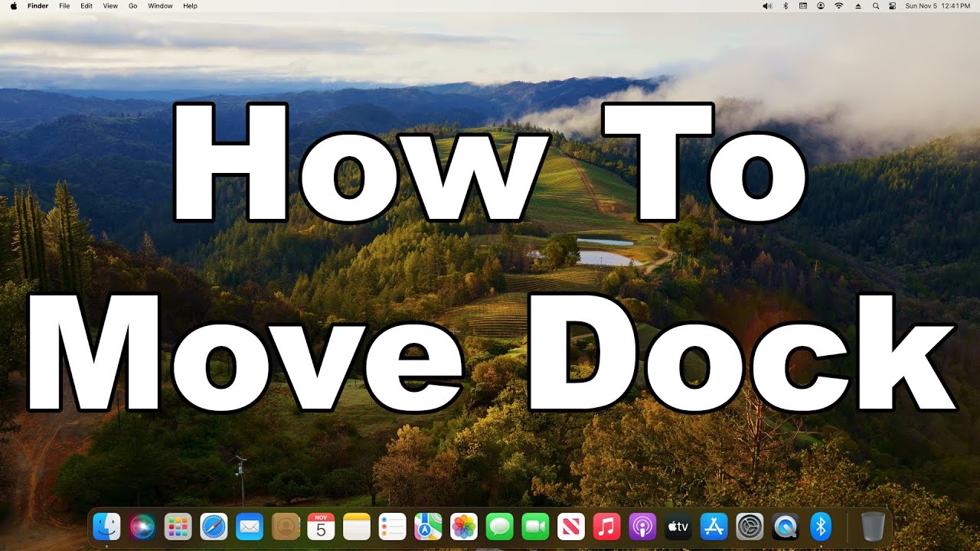Open Calendar showing Nov 5
The image size is (980, 551).
click(x=321, y=527)
